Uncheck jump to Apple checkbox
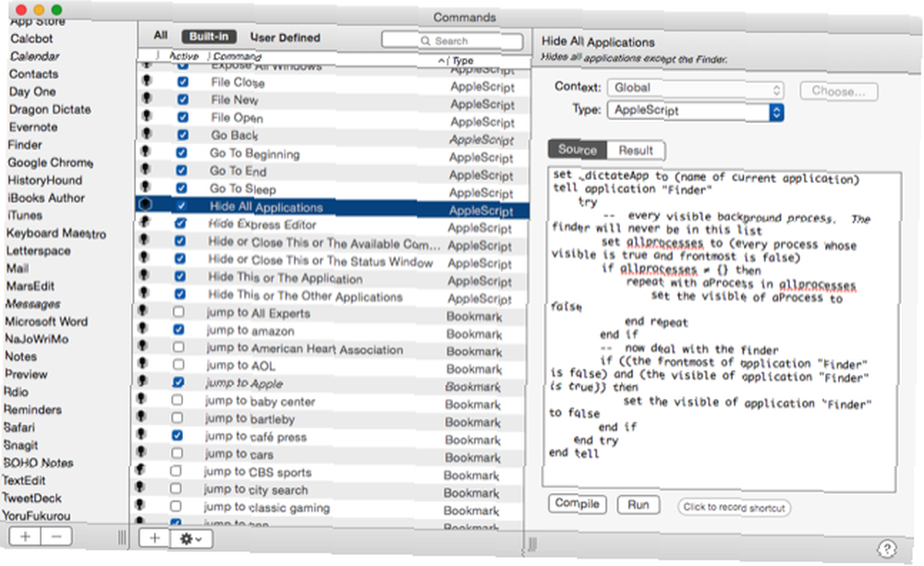Screen dimensions: 924x566 click(178, 382)
